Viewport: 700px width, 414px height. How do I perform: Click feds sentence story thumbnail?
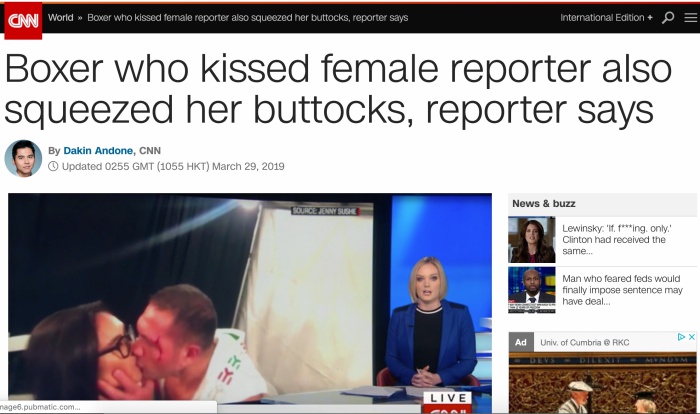point(532,290)
